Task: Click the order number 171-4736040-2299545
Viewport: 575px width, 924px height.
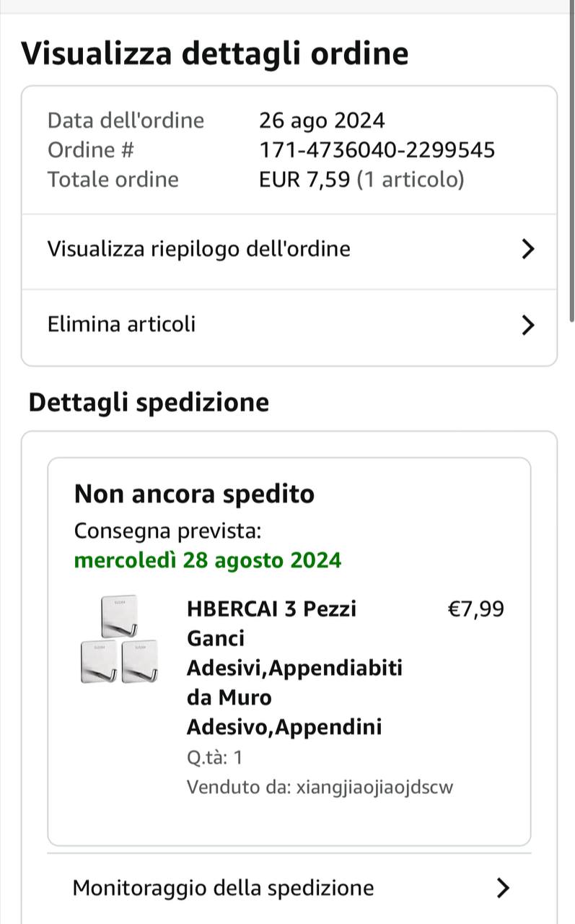Action: click(377, 150)
